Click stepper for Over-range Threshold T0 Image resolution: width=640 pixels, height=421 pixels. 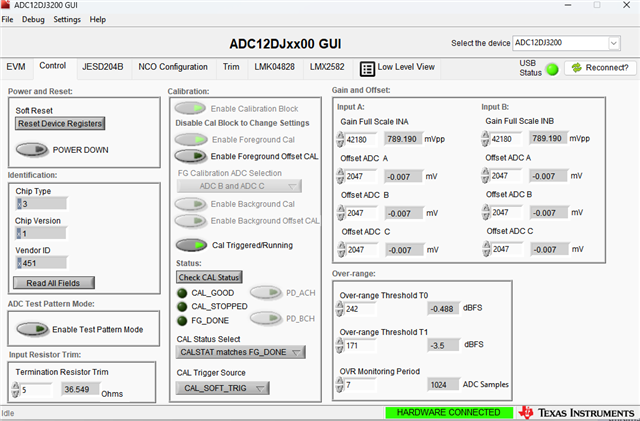point(340,309)
